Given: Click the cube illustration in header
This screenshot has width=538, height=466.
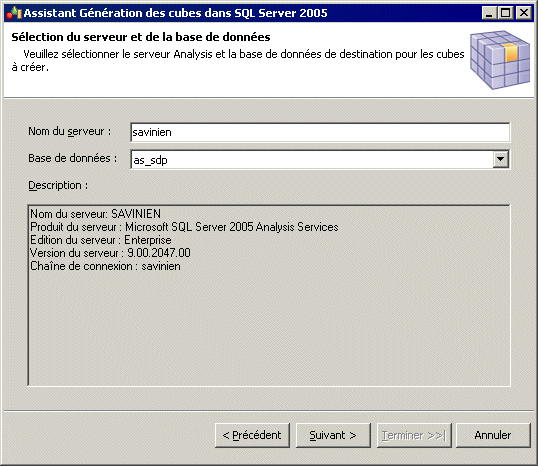Looking at the screenshot, I should 500,59.
